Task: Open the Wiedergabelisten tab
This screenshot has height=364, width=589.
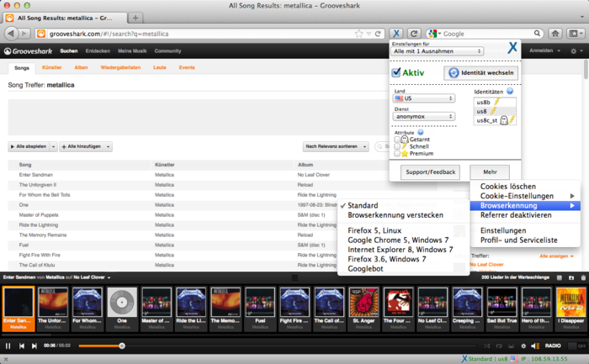Action: (120, 67)
